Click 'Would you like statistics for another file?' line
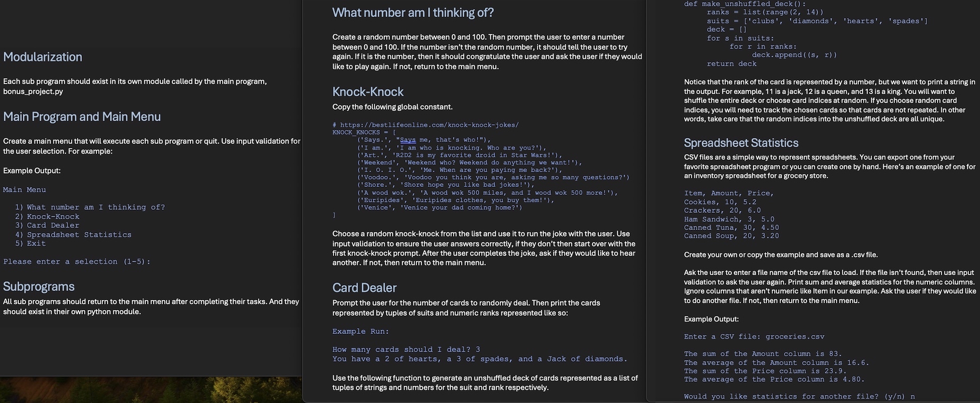The width and height of the screenshot is (980, 403). (x=799, y=397)
